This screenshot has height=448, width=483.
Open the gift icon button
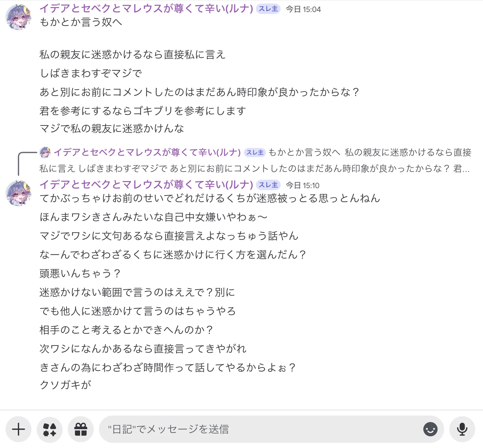click(81, 429)
